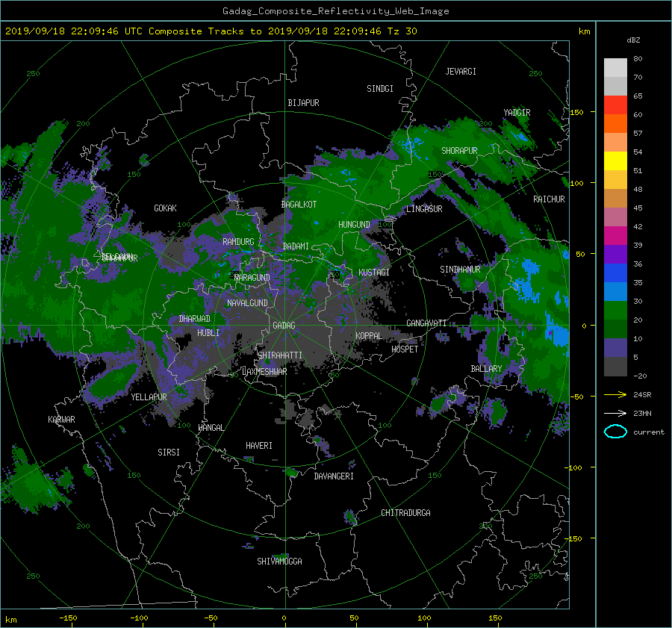Select the dark gray -20 dBZ swatch
The height and width of the screenshot is (628, 672).
(615, 366)
